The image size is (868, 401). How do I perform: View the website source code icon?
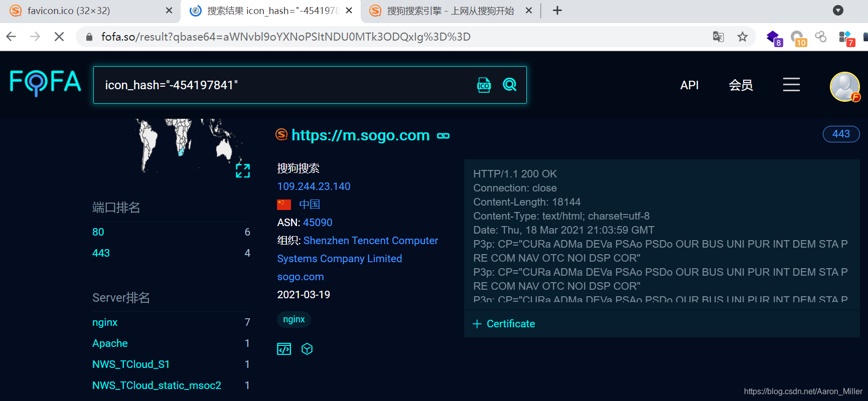(x=284, y=349)
